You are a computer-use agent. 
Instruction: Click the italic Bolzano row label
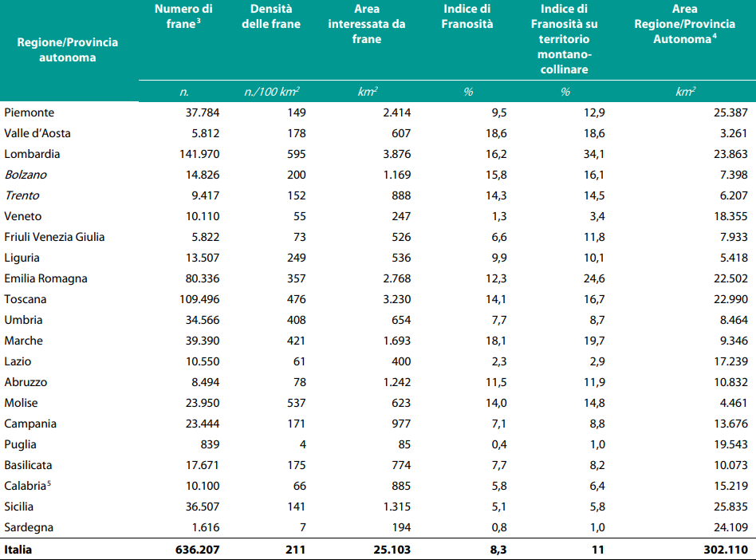pyautogui.click(x=26, y=175)
